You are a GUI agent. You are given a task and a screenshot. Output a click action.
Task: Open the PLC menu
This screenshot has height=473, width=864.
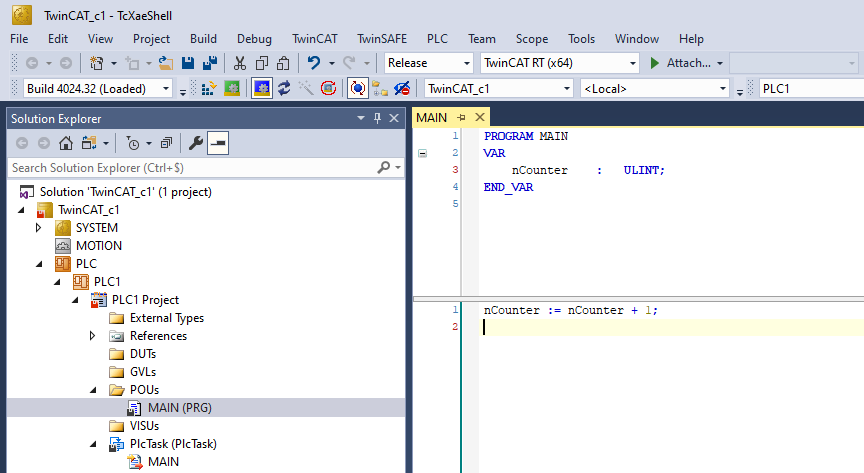(x=437, y=39)
